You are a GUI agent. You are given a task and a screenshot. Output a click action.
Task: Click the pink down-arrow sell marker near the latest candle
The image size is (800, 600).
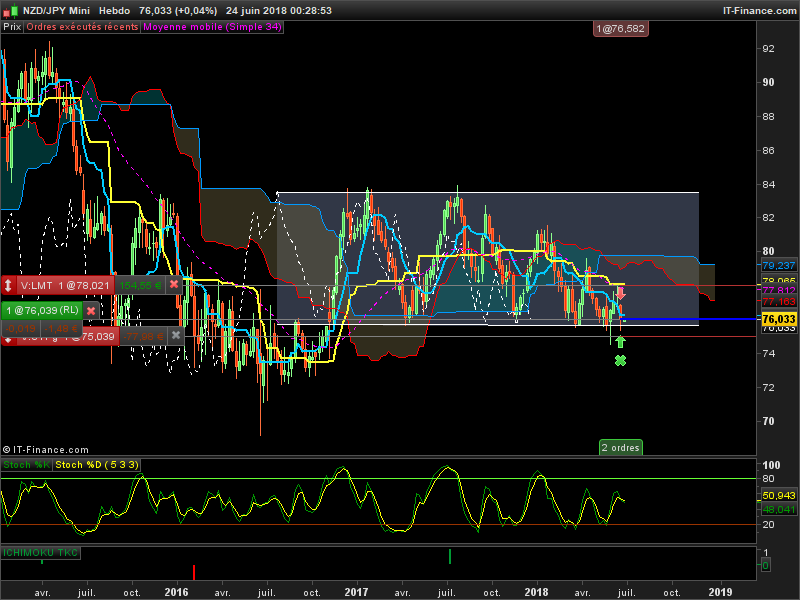click(x=620, y=293)
